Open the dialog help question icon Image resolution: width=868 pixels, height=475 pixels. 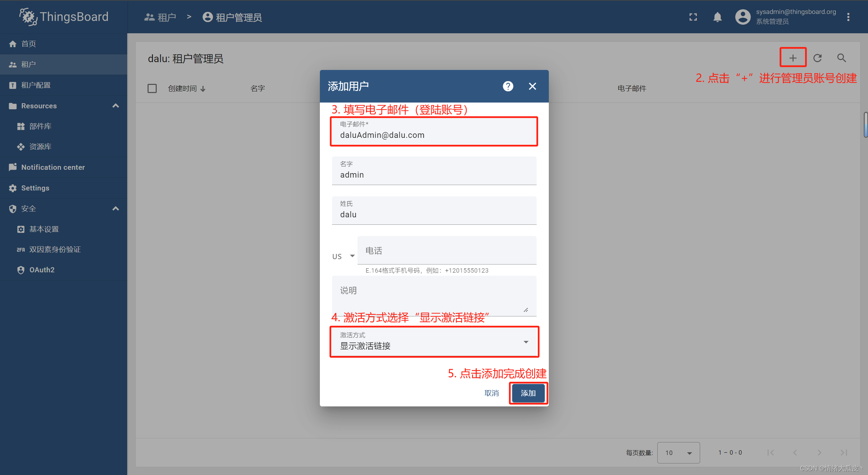pyautogui.click(x=508, y=86)
